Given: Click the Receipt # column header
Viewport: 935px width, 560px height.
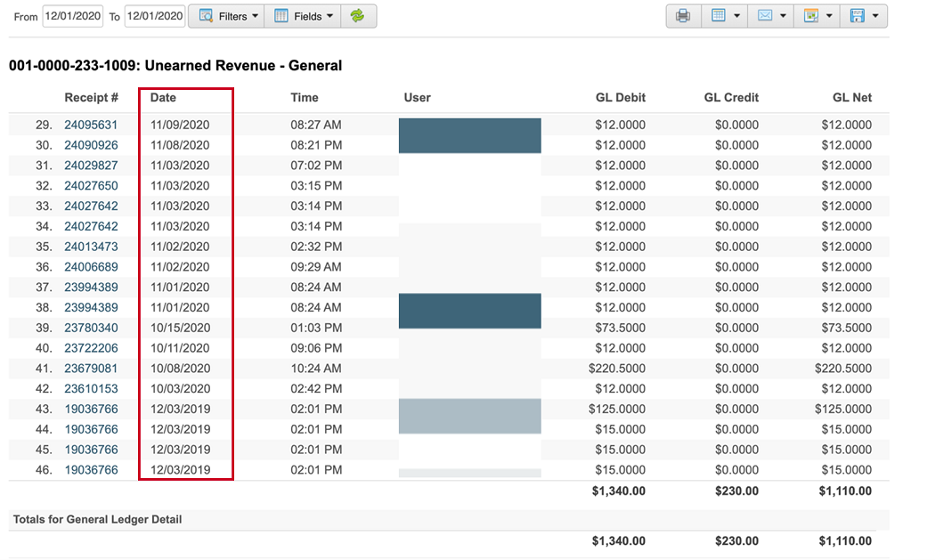Looking at the screenshot, I should click(91, 97).
